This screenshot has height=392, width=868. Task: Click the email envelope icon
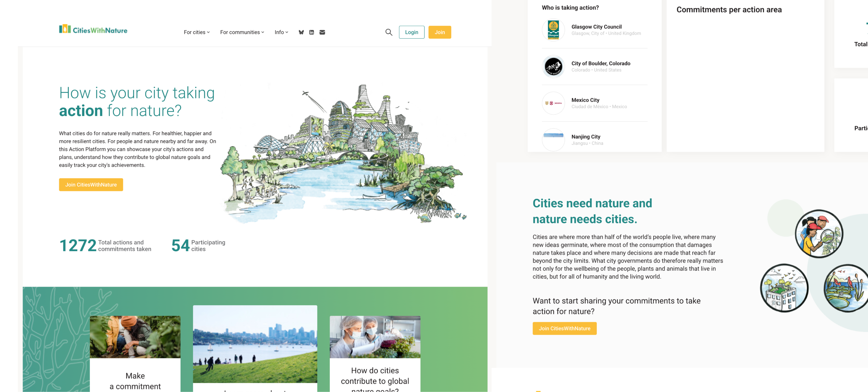(x=322, y=32)
